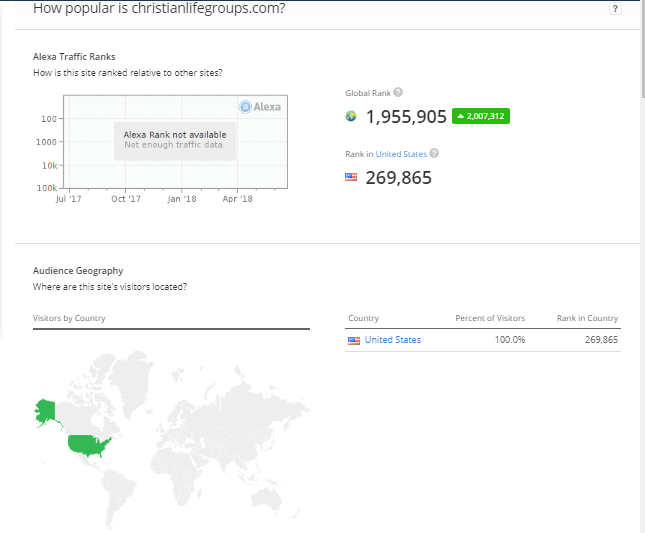Click the Country column header

pos(363,318)
